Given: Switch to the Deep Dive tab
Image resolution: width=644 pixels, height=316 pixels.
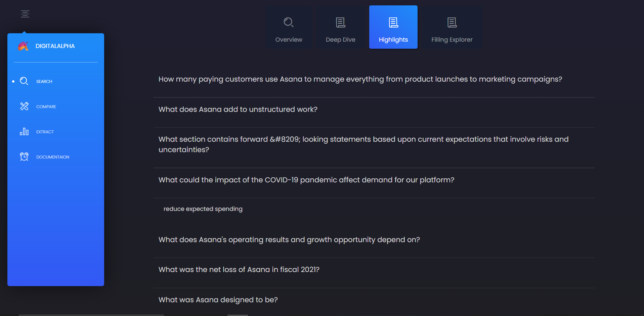Looking at the screenshot, I should [341, 27].
